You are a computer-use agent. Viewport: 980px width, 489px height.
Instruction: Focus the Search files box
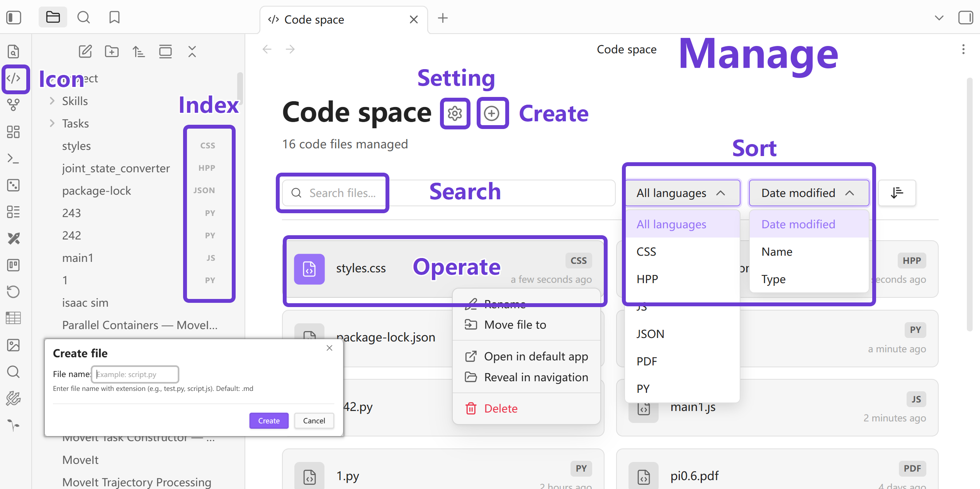click(x=342, y=193)
